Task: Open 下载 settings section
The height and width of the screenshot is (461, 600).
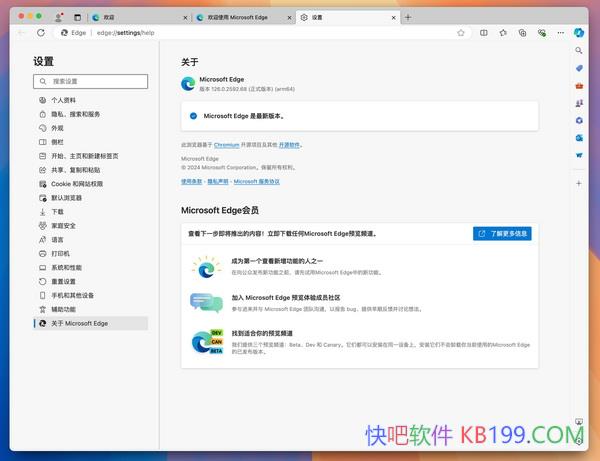Action: (x=58, y=212)
